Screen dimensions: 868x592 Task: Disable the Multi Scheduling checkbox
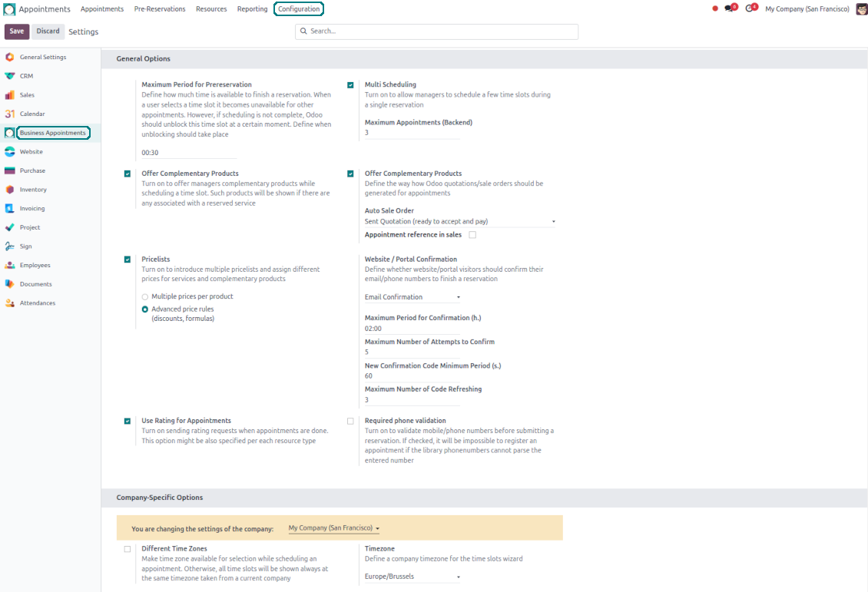point(350,85)
